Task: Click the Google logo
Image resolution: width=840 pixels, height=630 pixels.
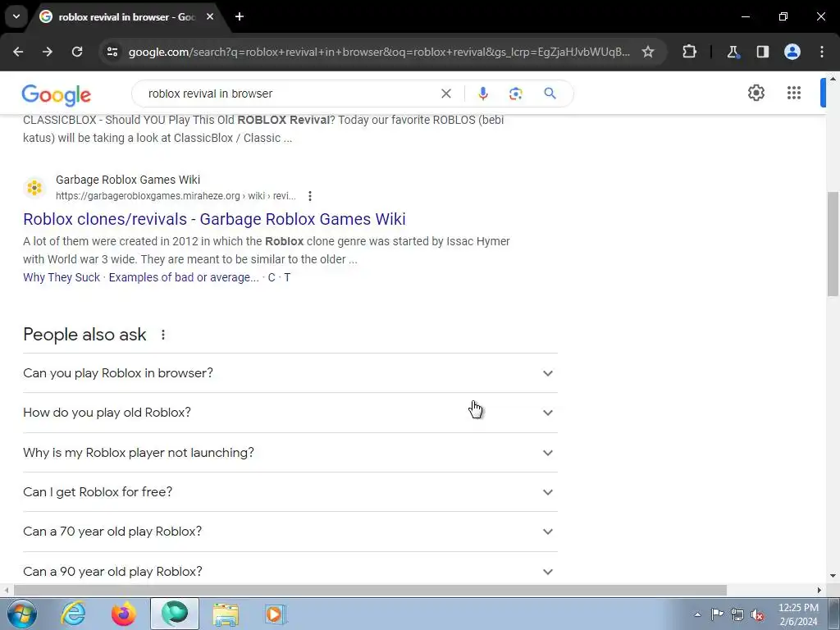Action: click(x=57, y=95)
